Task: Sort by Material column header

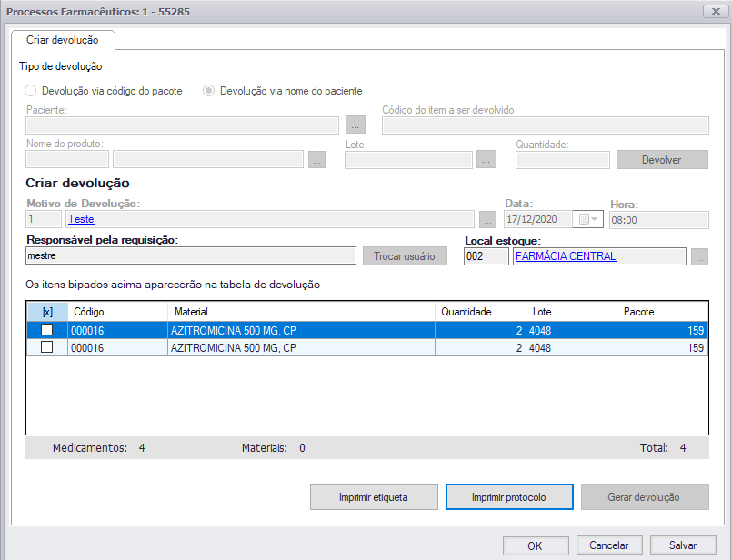Action: pyautogui.click(x=301, y=312)
